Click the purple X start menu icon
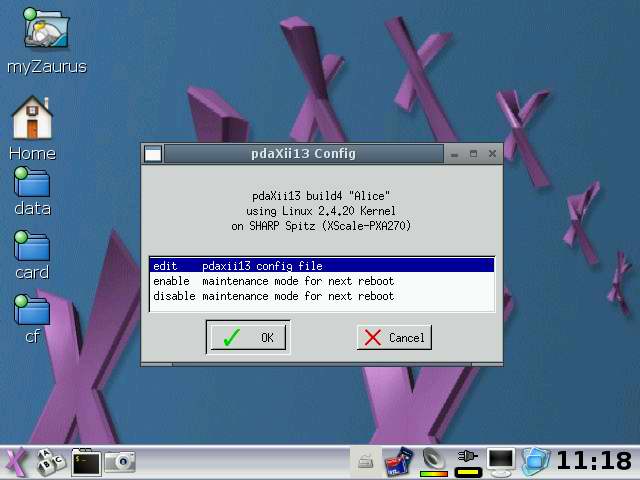640x480 pixels. pyautogui.click(x=16, y=461)
